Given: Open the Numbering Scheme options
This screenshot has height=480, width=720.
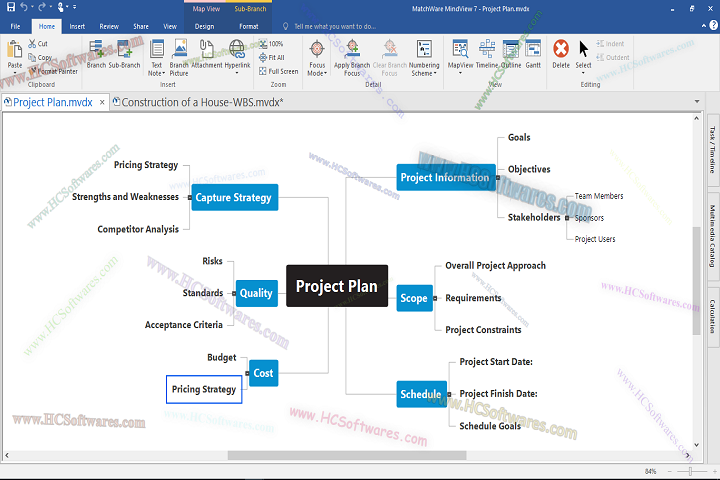Looking at the screenshot, I should 424,57.
